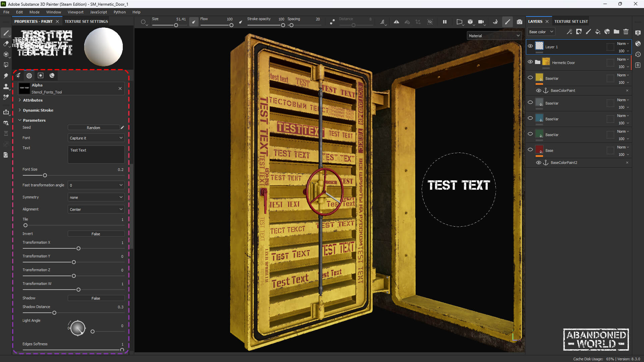Select the Eraser tool
This screenshot has width=644, height=362.
6,44
